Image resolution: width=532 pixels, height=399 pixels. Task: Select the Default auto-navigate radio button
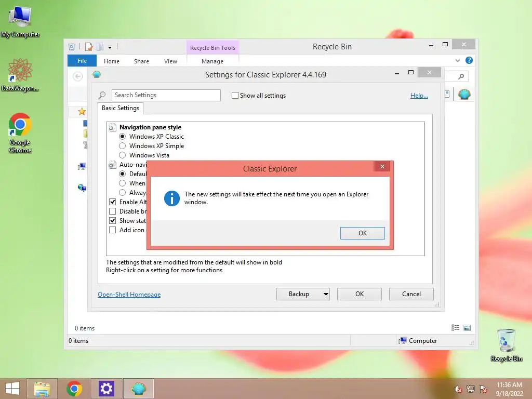[122, 174]
